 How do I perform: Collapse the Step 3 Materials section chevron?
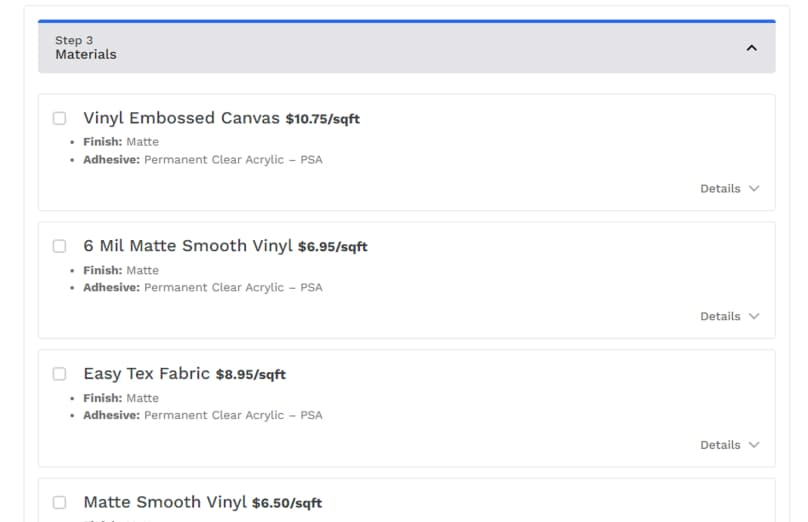pos(752,48)
